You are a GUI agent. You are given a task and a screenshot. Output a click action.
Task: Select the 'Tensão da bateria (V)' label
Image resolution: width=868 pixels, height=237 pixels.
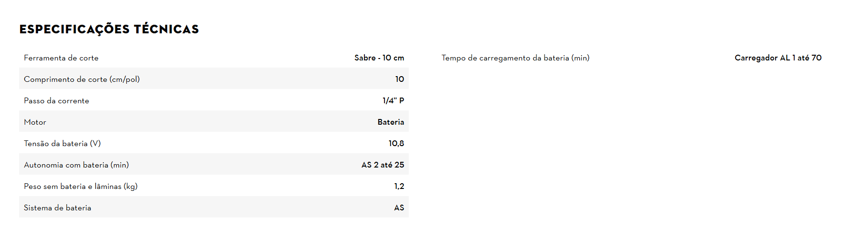click(x=62, y=144)
